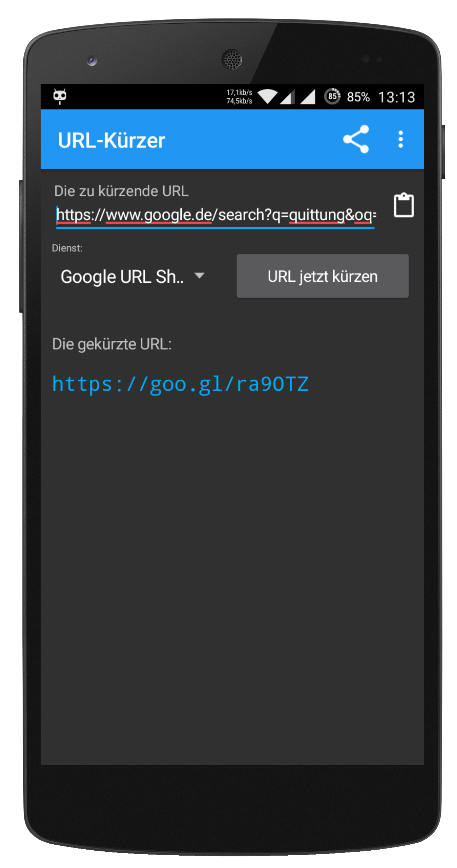The height and width of the screenshot is (868, 457).
Task: Open the three-dot overflow menu
Action: (400, 139)
